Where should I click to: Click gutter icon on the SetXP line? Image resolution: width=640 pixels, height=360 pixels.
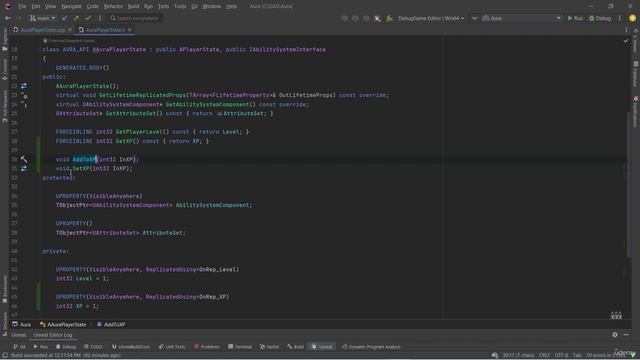click(24, 168)
